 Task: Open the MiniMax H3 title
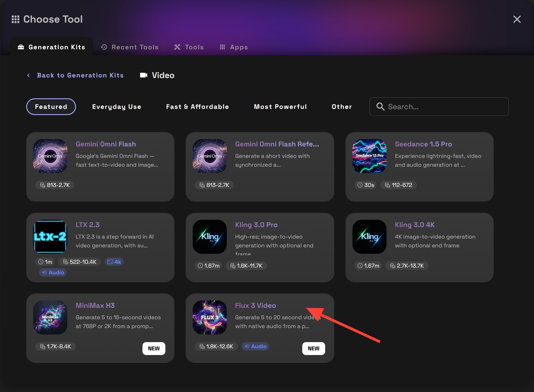[95, 305]
